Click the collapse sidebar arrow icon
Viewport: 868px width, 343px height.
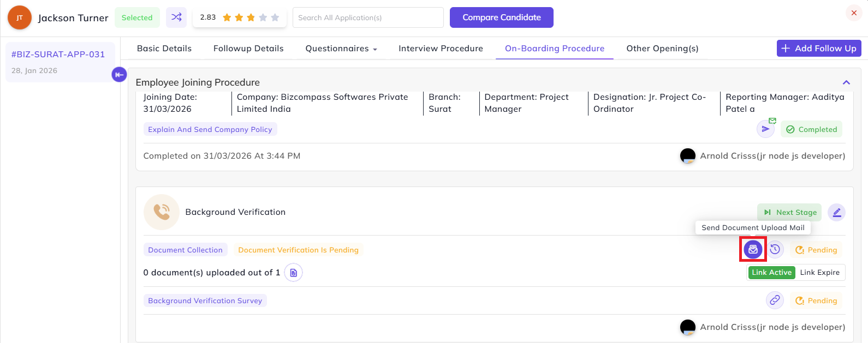tap(119, 75)
